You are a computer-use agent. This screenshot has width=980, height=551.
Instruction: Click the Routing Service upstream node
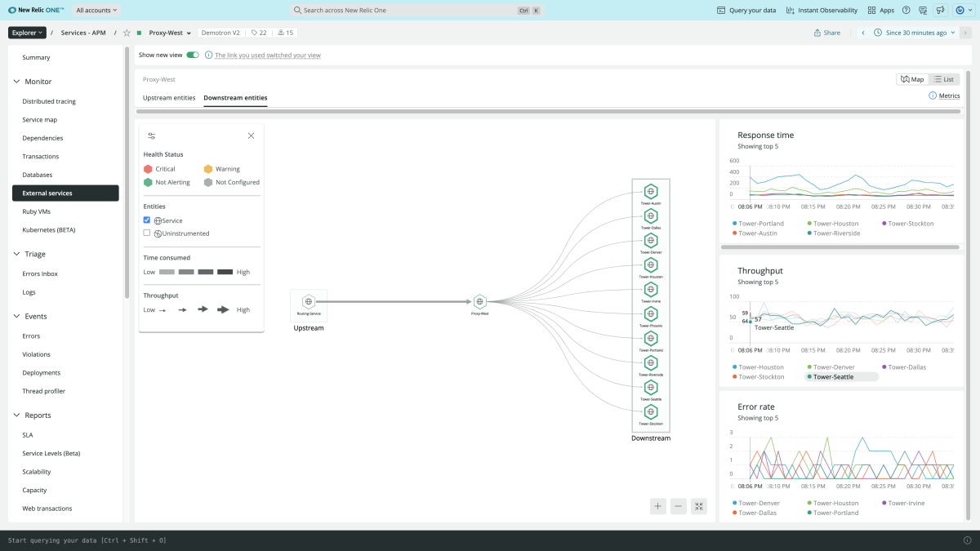pos(309,301)
